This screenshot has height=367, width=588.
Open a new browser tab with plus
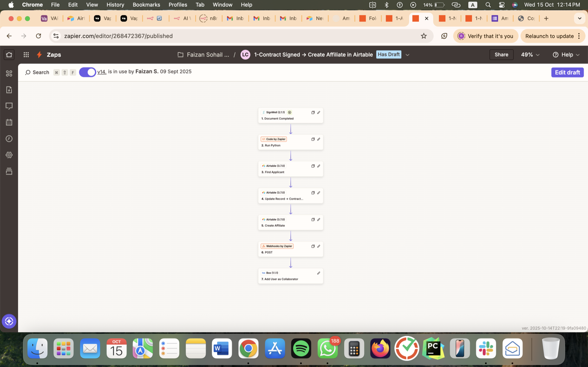pyautogui.click(x=546, y=18)
